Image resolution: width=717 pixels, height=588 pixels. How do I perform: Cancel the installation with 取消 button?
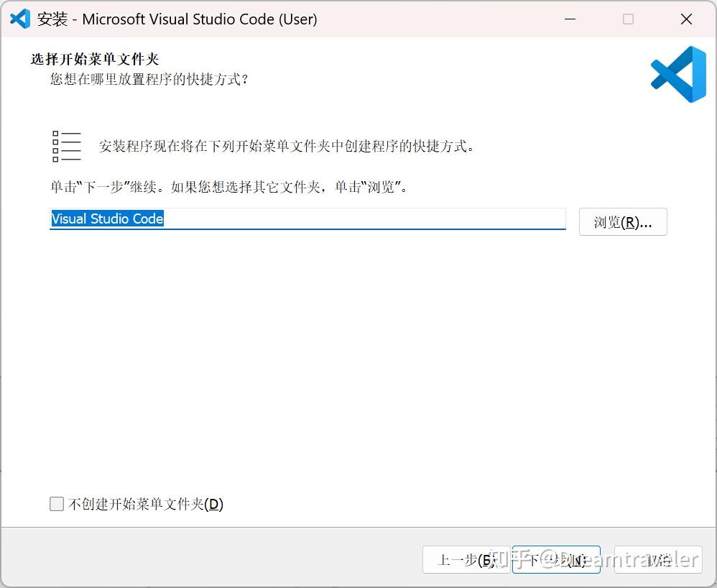(x=659, y=559)
